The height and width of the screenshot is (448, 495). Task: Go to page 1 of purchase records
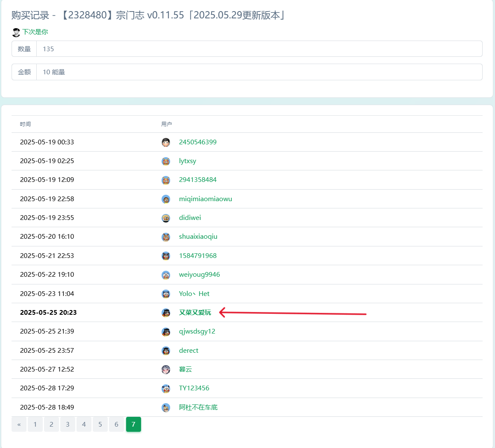[x=35, y=425]
